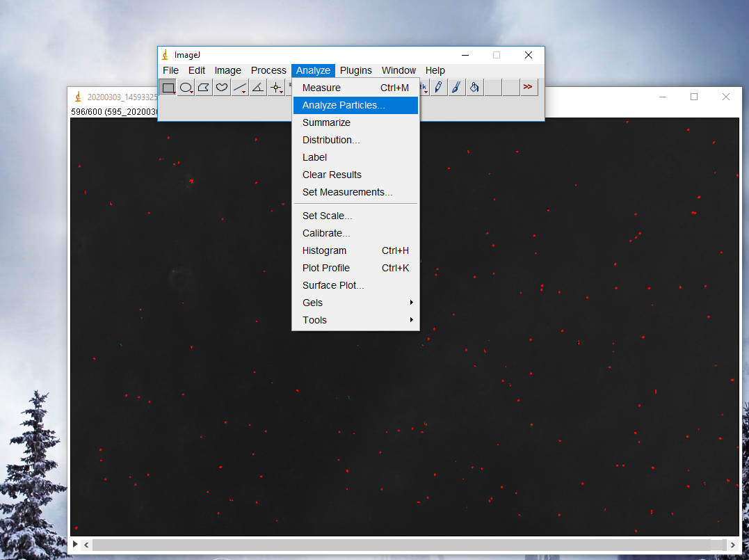Select the Point tool
The height and width of the screenshot is (560, 749).
pos(276,88)
